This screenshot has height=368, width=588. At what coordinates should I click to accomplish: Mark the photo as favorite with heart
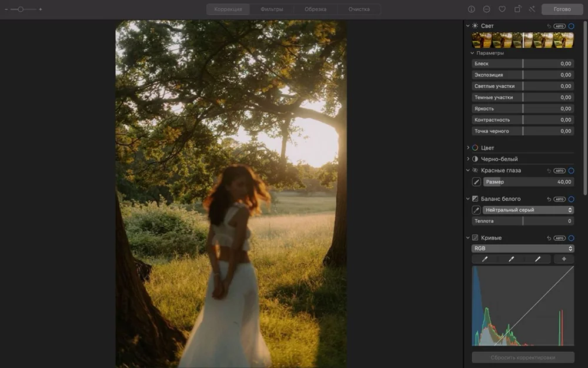coord(502,9)
